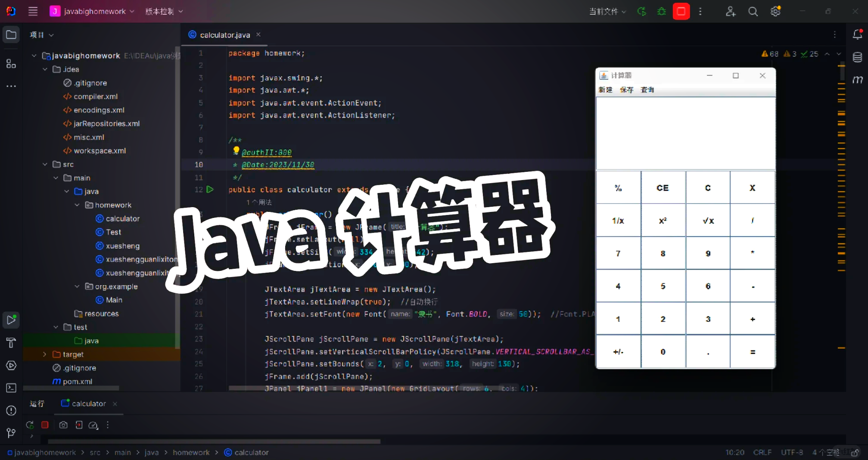The width and height of the screenshot is (868, 460).
Task: Stop process in Run panel toolbar
Action: click(x=45, y=425)
